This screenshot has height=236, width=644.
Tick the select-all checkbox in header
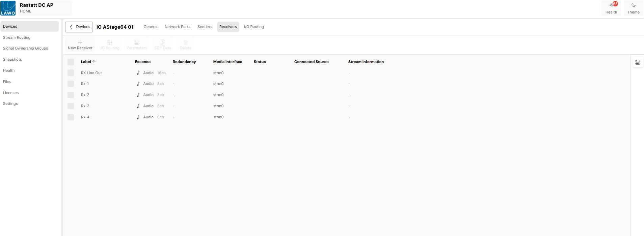pyautogui.click(x=71, y=62)
